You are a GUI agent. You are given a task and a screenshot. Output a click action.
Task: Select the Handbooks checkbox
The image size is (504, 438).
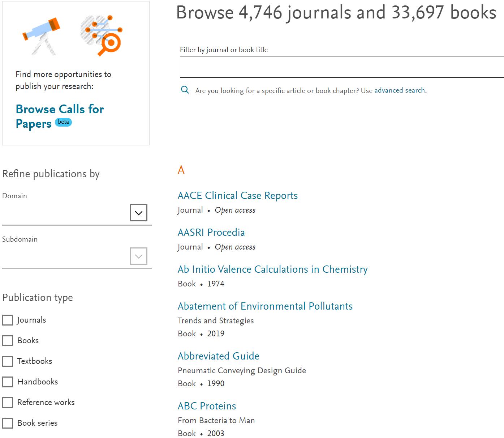(8, 382)
